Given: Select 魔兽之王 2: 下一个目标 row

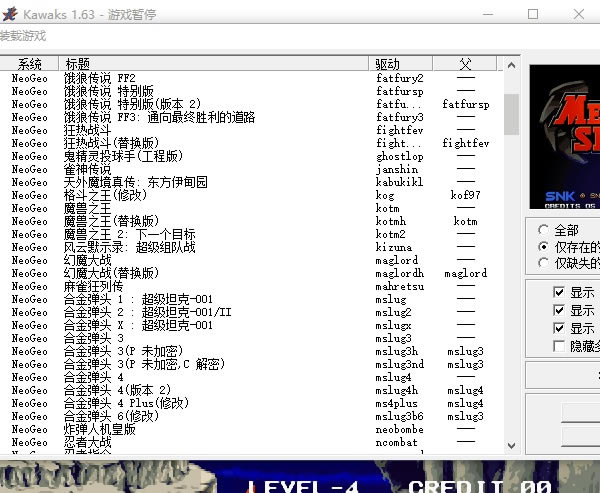Looking at the screenshot, I should point(251,234).
